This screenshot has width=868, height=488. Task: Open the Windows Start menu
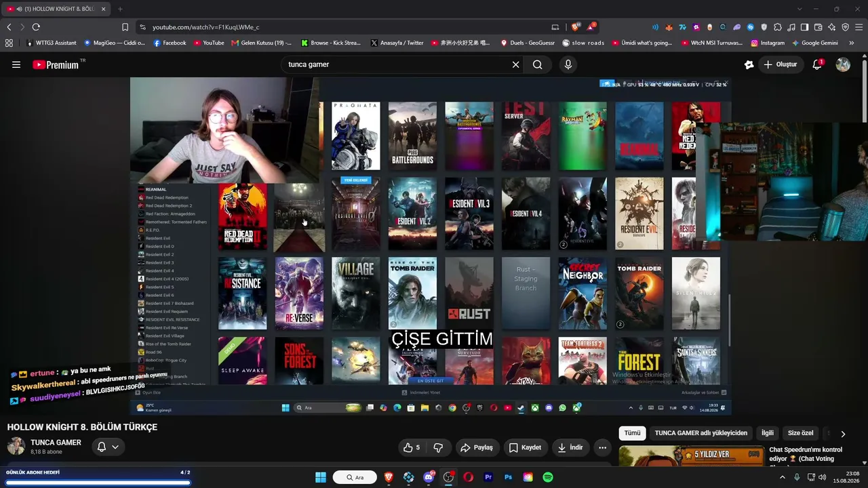coord(321,477)
